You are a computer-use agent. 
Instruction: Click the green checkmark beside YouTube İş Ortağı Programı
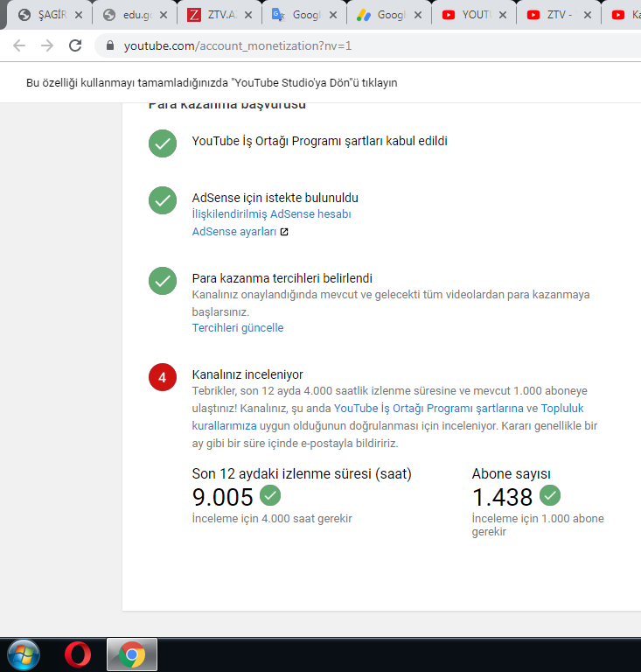[x=163, y=143]
